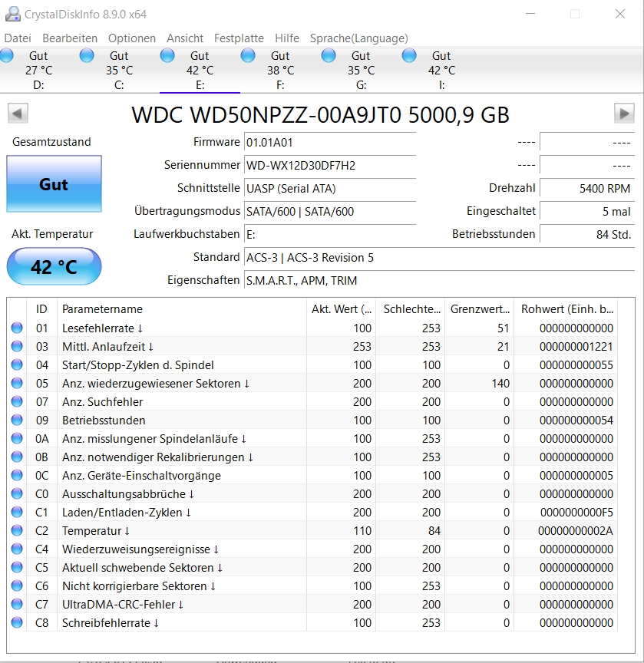
Task: Click status dot for Start/Stopp-Zyklen d. Spindel
Action: pyautogui.click(x=17, y=364)
